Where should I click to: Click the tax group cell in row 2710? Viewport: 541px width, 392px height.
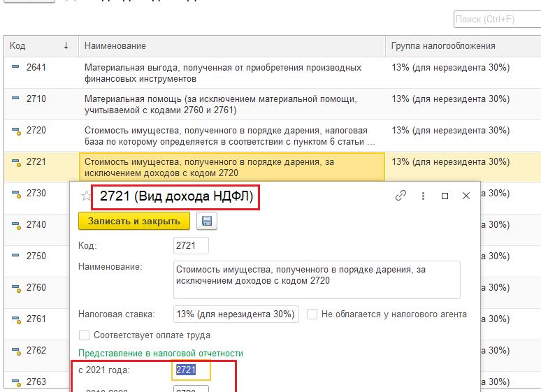coord(463,104)
